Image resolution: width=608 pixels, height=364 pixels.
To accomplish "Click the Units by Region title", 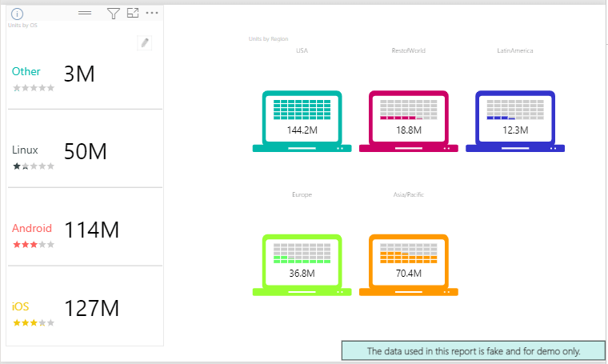I will click(x=268, y=38).
